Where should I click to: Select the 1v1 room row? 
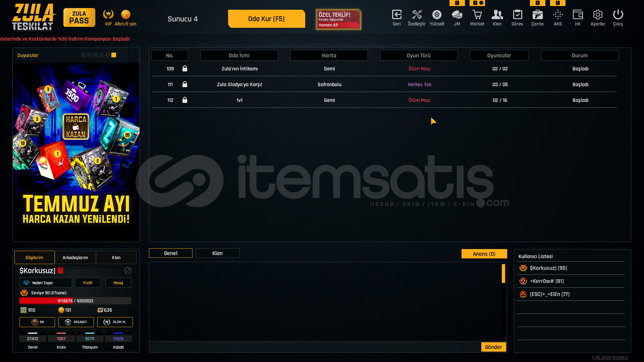click(x=384, y=100)
